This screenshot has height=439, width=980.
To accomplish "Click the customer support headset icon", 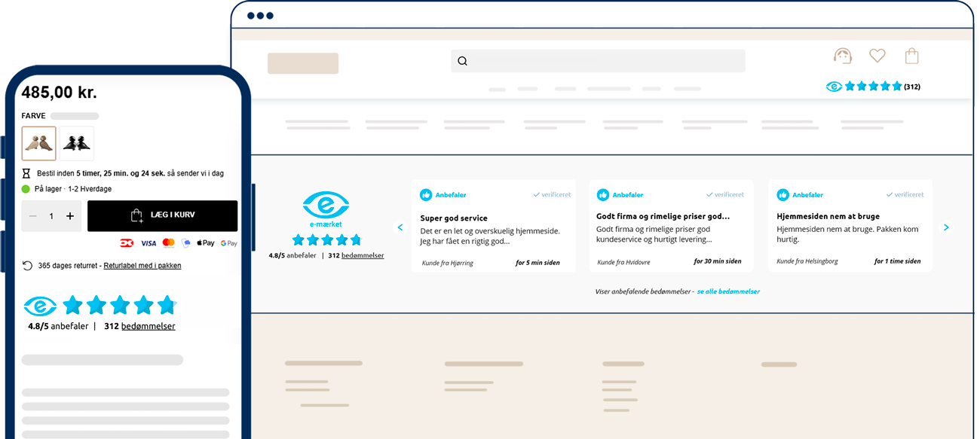I will tap(842, 56).
